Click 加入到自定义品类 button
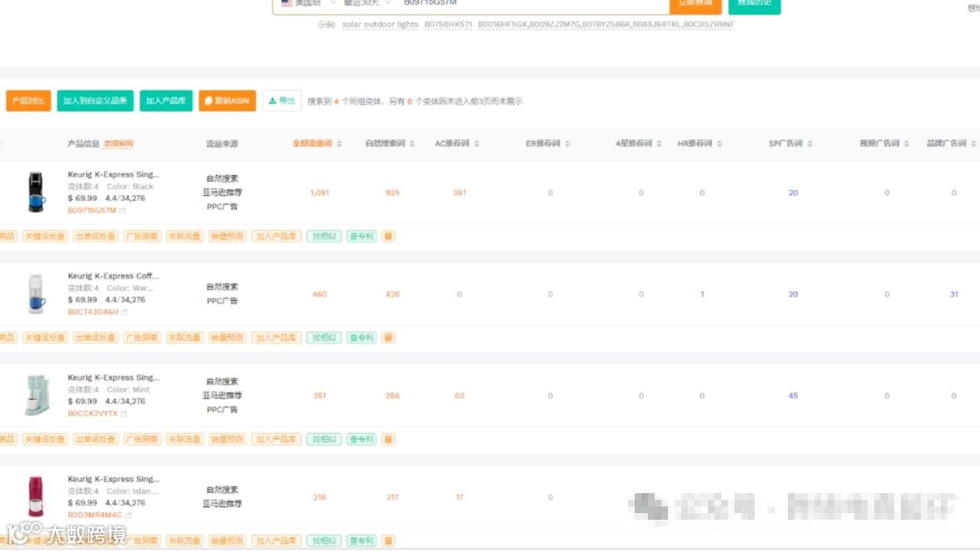 [x=95, y=101]
